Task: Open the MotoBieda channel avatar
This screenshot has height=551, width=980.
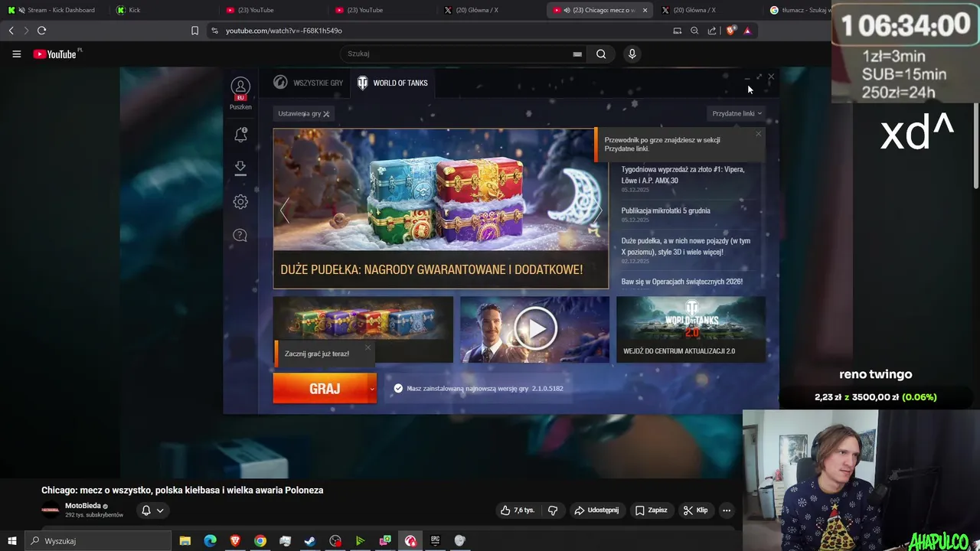Action: click(x=51, y=510)
